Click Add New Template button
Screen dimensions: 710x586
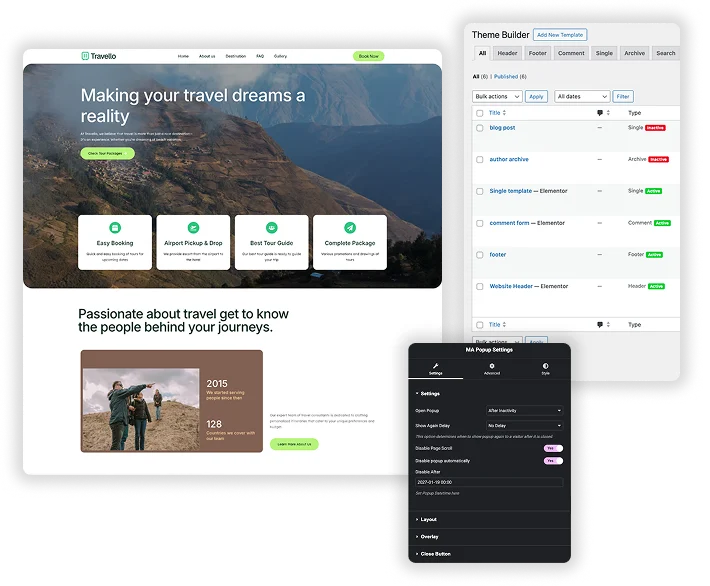pyautogui.click(x=560, y=35)
